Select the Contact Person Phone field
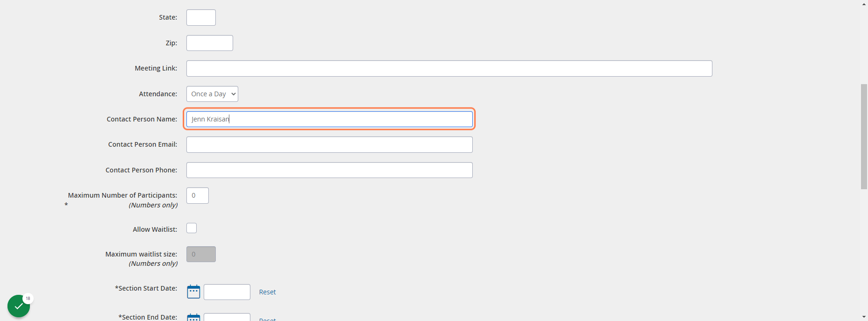868x321 pixels. click(329, 170)
